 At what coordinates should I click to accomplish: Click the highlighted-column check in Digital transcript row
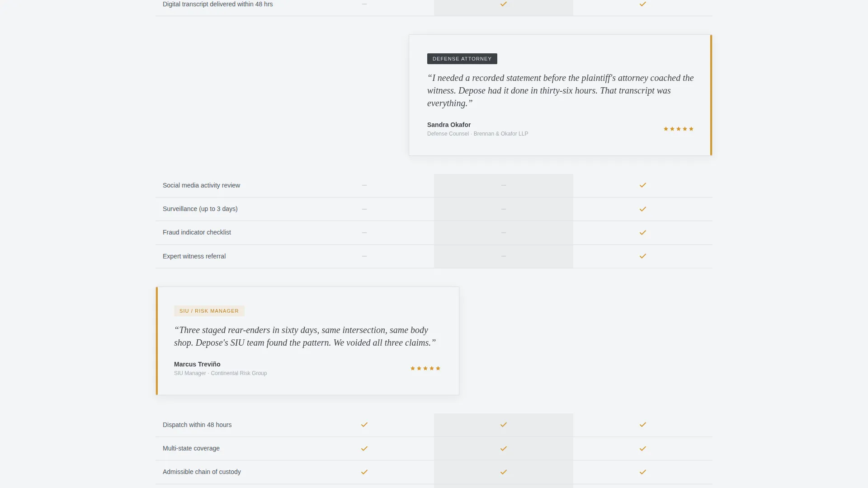[503, 4]
